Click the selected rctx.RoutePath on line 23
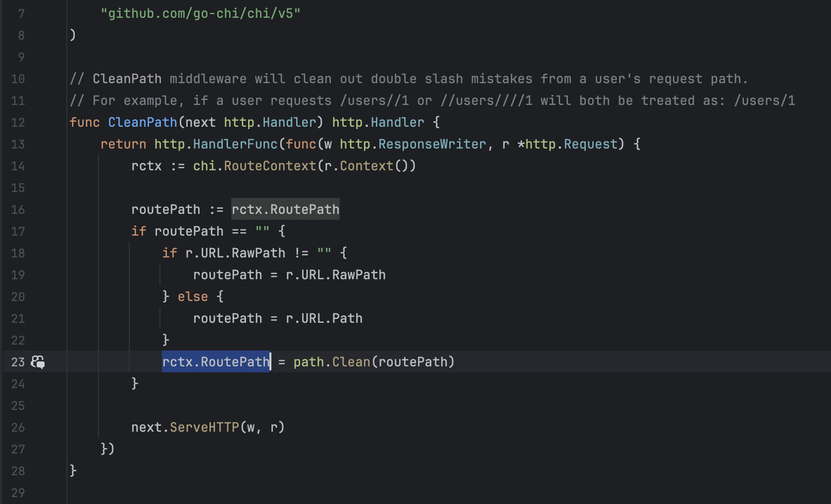 click(216, 362)
